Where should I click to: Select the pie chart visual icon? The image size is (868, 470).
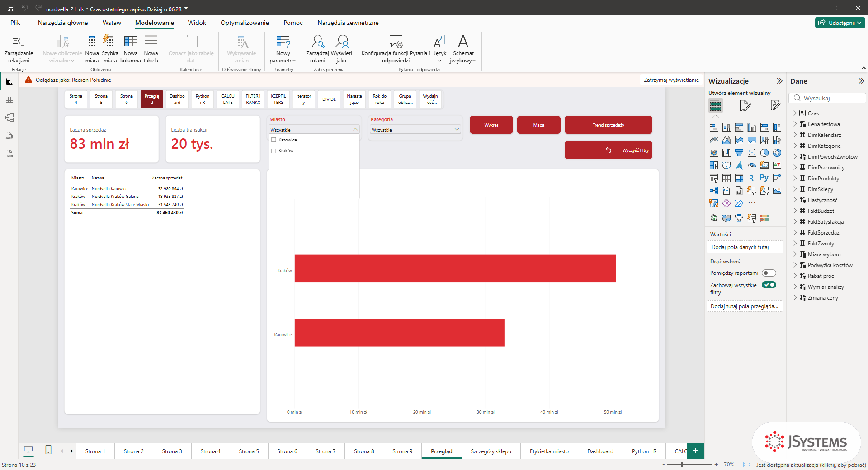coord(764,153)
